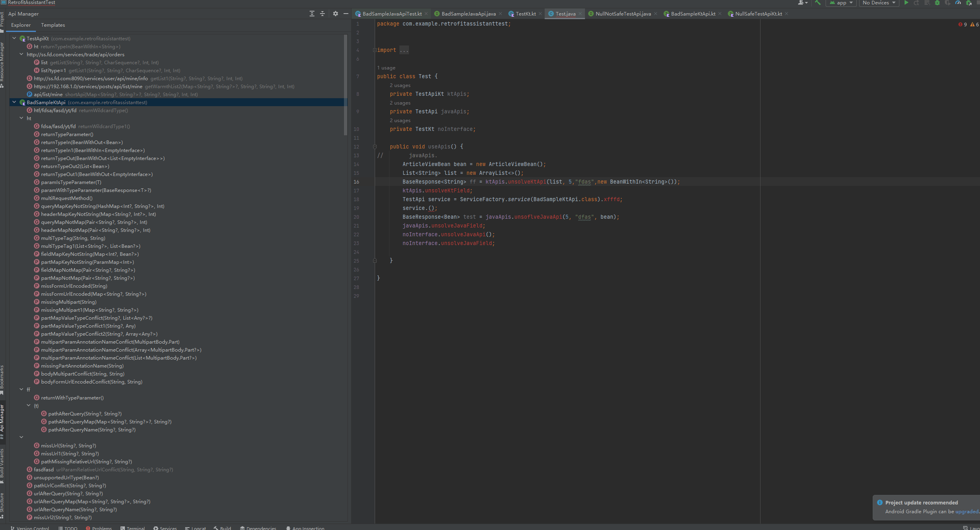Hide the Api Manager panel with minus icon
This screenshot has height=530, width=980.
point(346,14)
